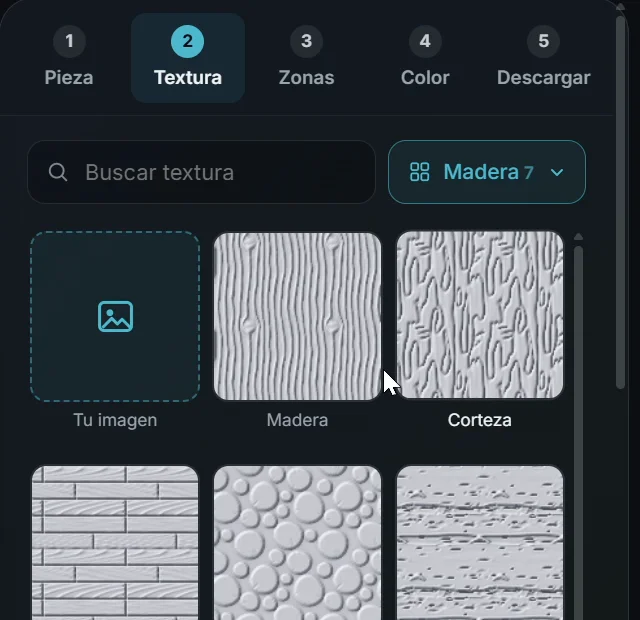The height and width of the screenshot is (620, 640).
Task: Choose the circles bubble texture thumbnail
Action: tap(298, 543)
